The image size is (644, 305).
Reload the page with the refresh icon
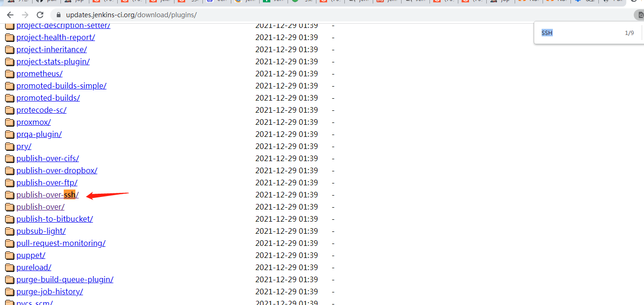coord(40,15)
